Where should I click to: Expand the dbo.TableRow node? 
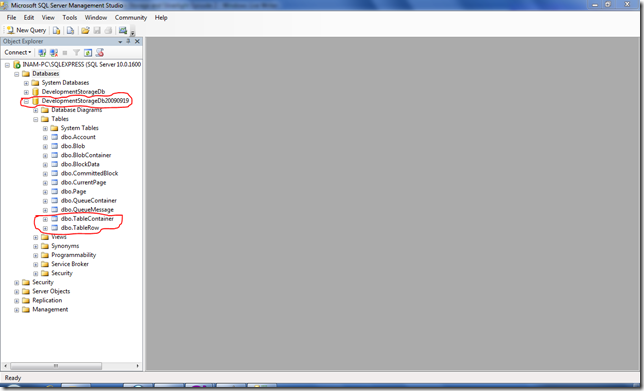click(45, 228)
